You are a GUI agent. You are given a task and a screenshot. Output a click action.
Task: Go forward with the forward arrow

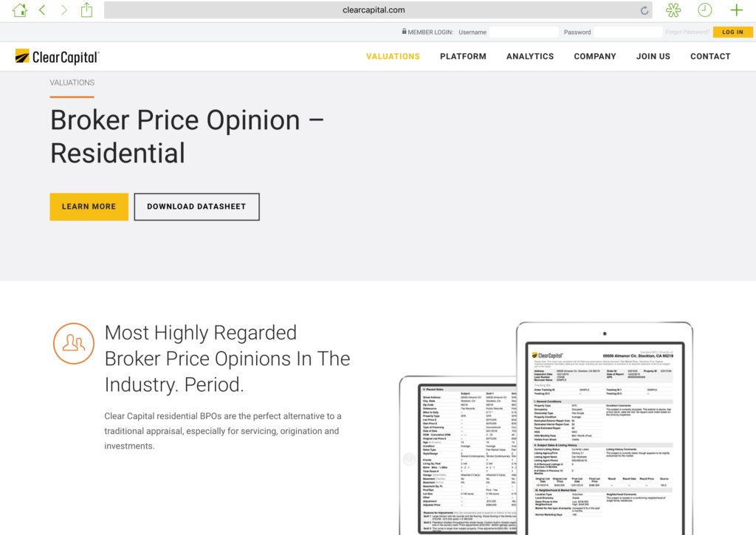point(63,10)
